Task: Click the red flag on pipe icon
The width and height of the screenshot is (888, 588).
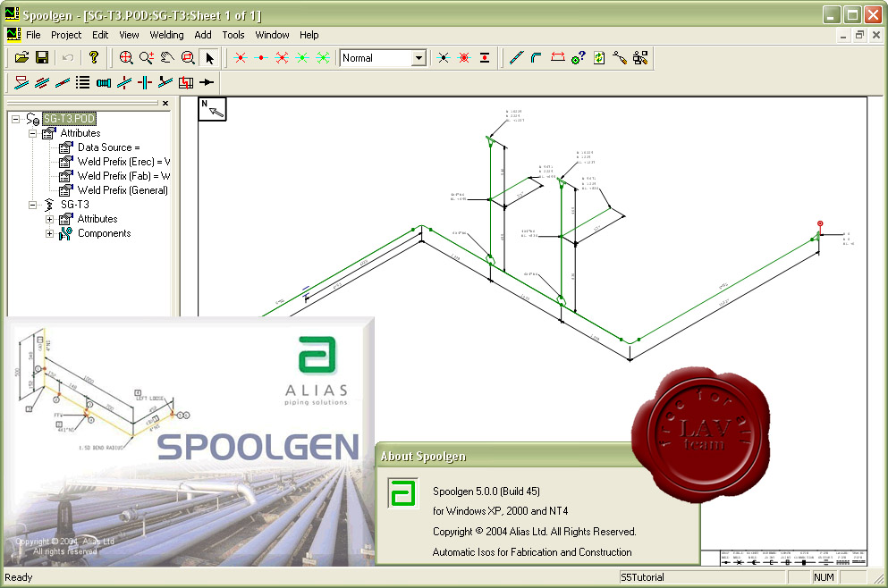Action: (x=21, y=82)
